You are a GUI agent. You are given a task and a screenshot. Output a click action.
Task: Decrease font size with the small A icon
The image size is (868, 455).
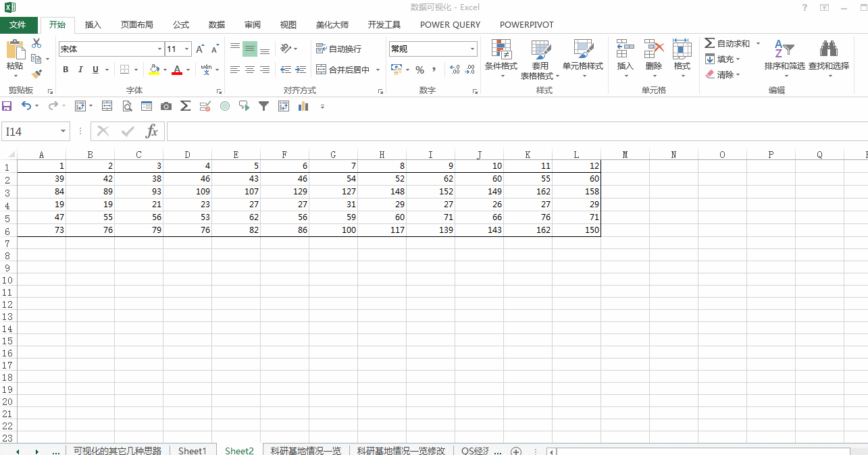pyautogui.click(x=215, y=49)
